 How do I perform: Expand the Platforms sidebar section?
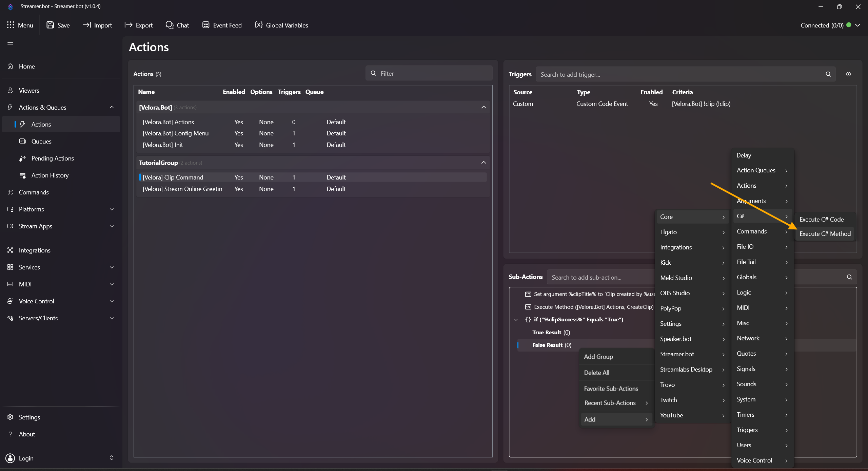[x=112, y=209]
